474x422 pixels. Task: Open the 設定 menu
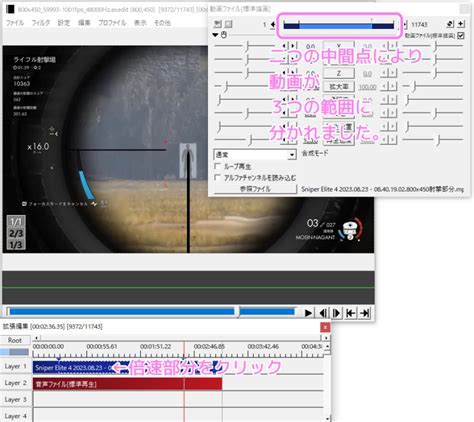64,23
